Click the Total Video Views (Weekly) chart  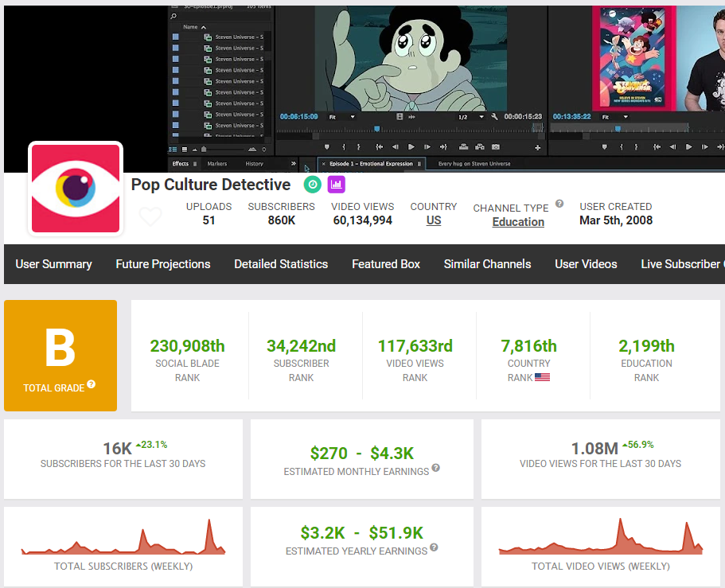pyautogui.click(x=601, y=536)
